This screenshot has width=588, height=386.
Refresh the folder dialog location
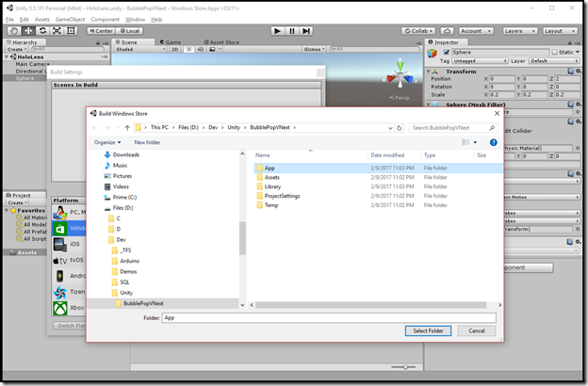click(400, 128)
